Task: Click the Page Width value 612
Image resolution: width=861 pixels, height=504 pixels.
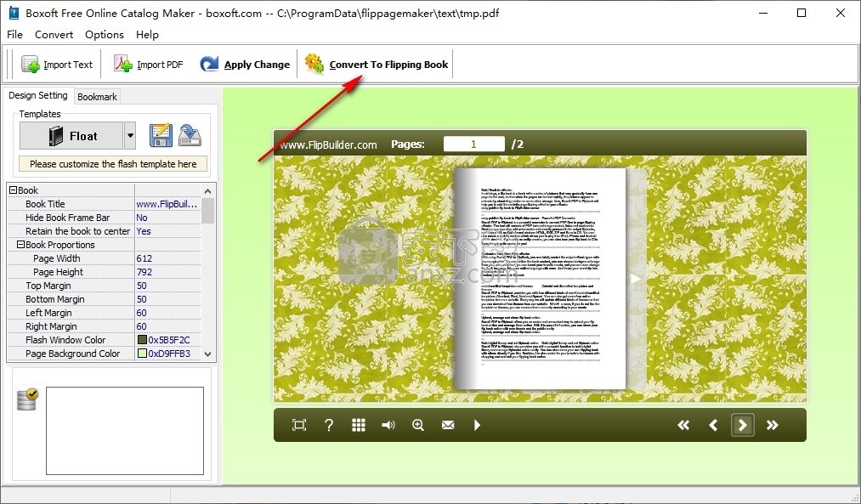Action: [144, 258]
